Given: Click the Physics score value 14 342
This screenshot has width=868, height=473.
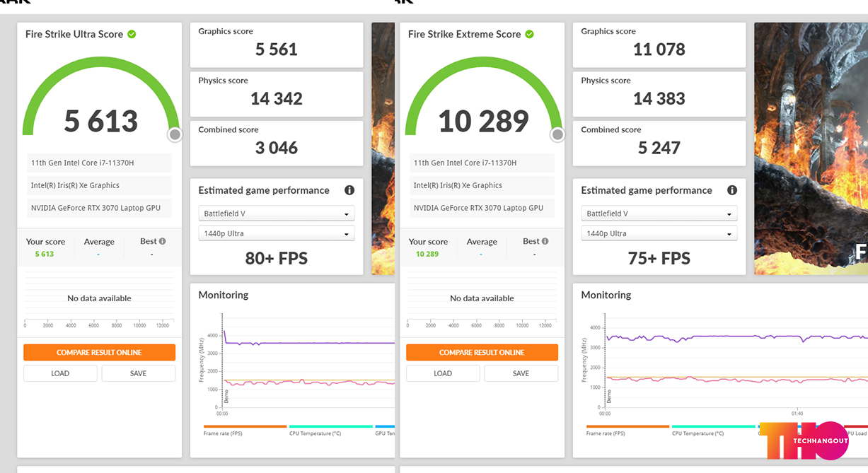Looking at the screenshot, I should point(277,99).
